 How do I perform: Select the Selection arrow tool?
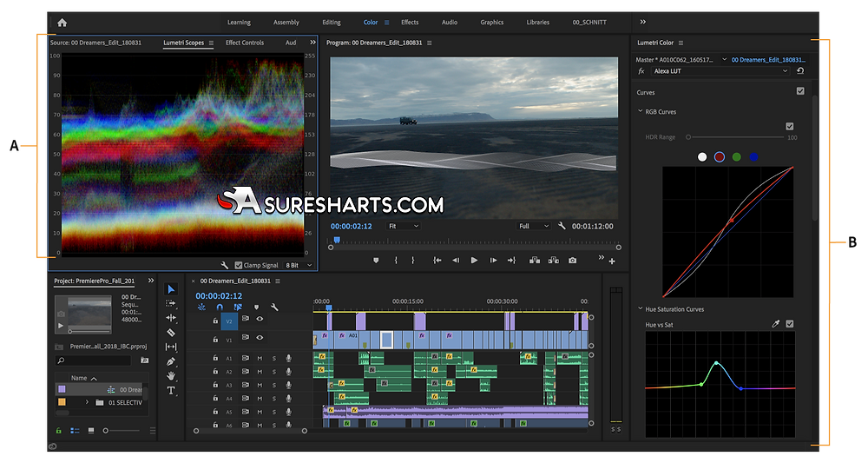tap(171, 289)
